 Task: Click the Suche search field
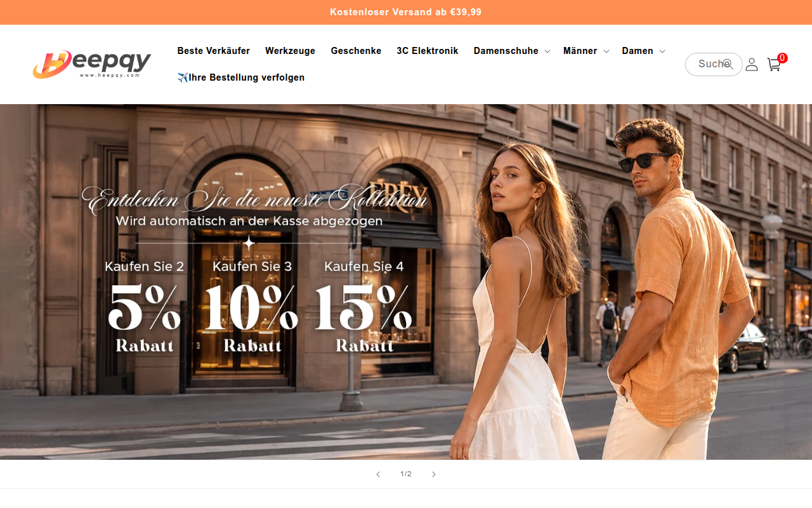tap(714, 64)
